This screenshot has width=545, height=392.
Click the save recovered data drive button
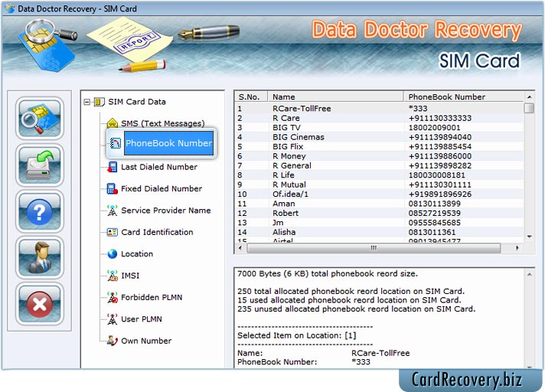pyautogui.click(x=40, y=165)
